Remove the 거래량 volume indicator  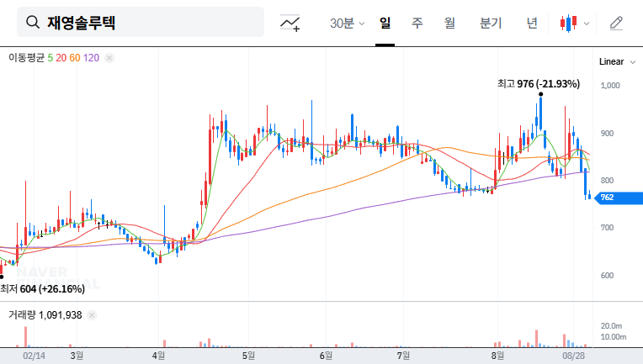click(92, 315)
